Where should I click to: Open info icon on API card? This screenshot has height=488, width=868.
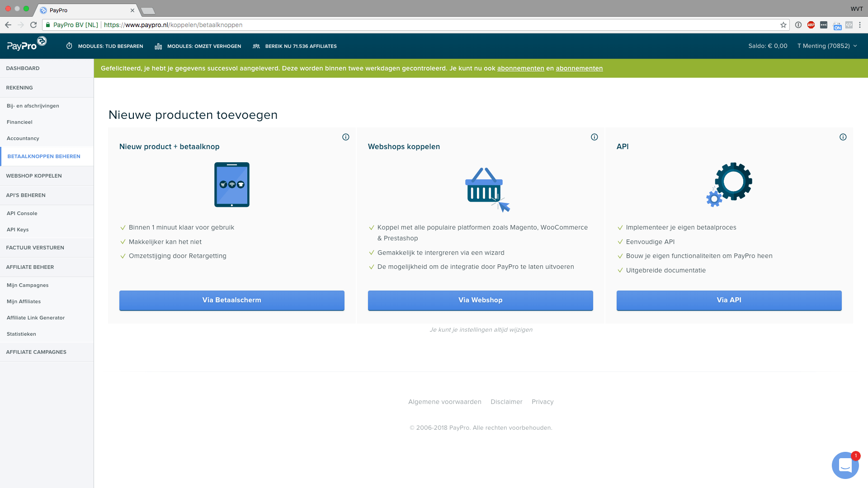tap(843, 137)
